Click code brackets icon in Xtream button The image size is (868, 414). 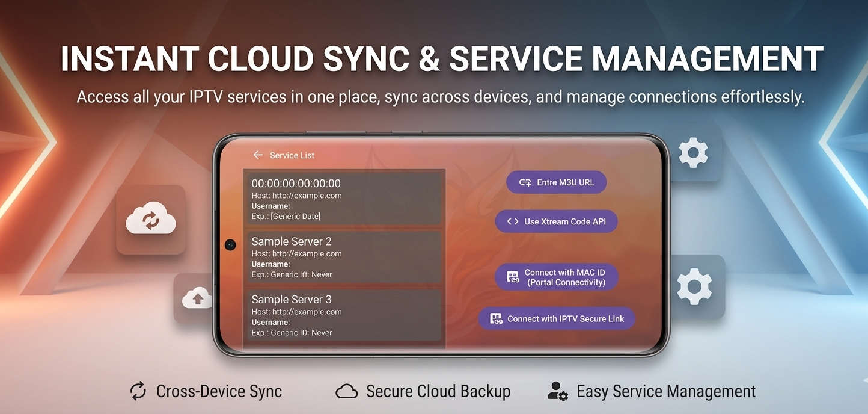pos(512,221)
